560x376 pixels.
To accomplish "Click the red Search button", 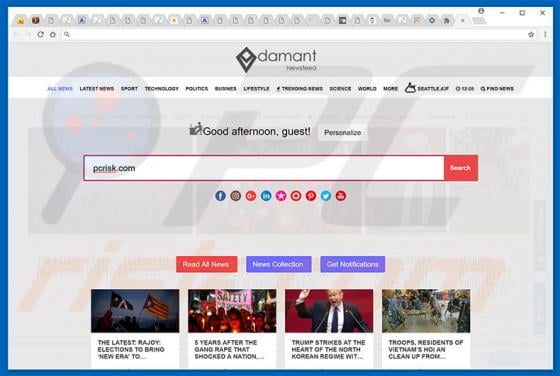I will (460, 168).
